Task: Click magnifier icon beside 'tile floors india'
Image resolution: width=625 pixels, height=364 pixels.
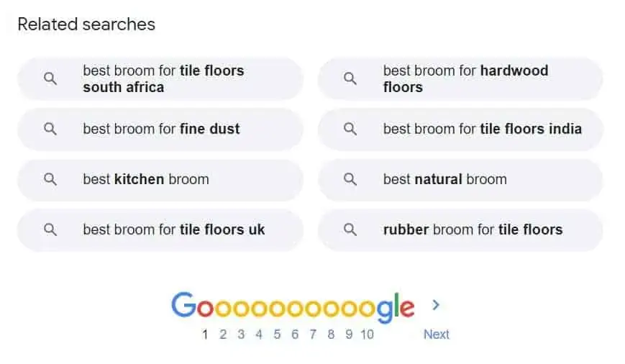Action: point(350,129)
